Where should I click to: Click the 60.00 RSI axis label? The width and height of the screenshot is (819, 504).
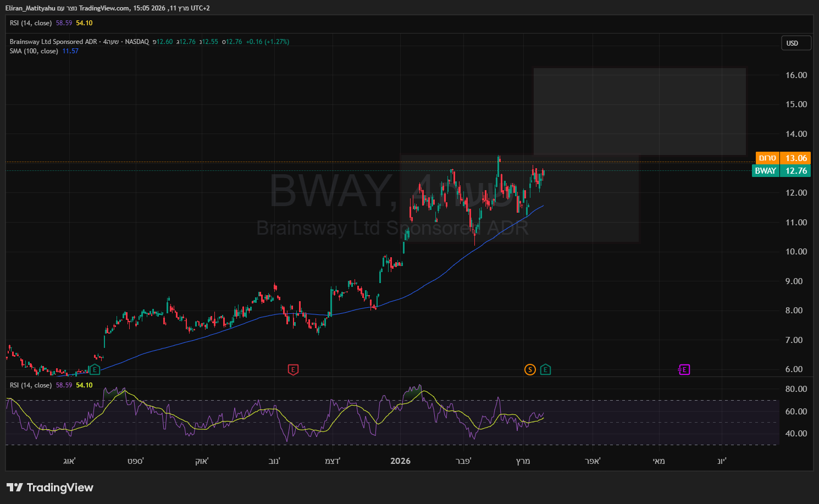796,412
